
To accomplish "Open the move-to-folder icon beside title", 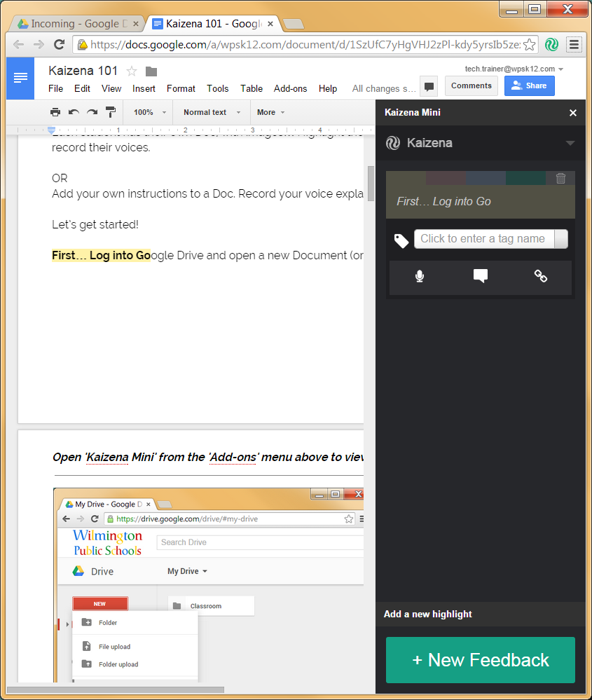I will [151, 71].
